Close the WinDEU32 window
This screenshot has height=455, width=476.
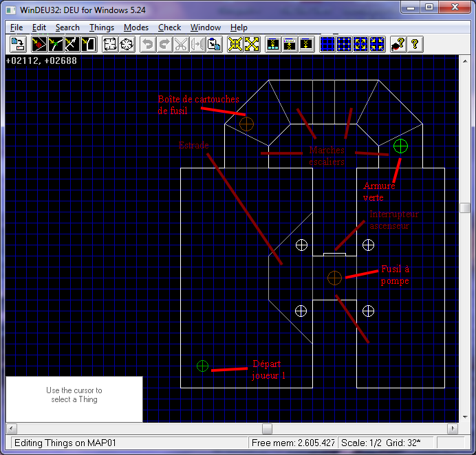tap(455, 8)
